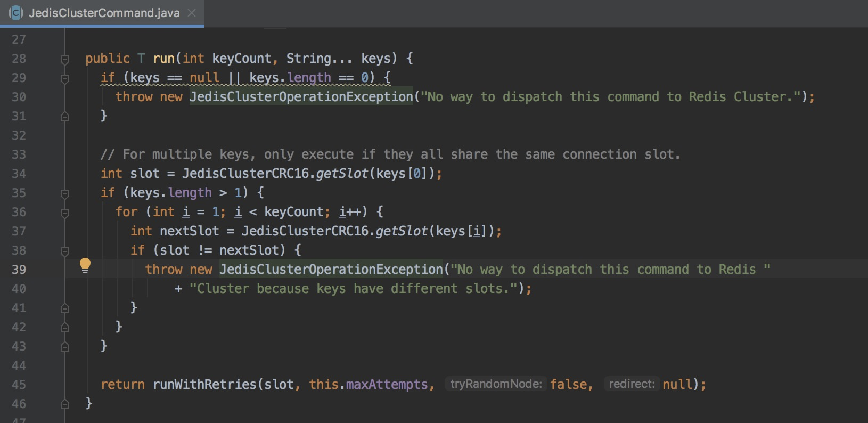Screen dimensions: 868x423
Task: Click line number 45 in the gutter
Action: (19, 385)
